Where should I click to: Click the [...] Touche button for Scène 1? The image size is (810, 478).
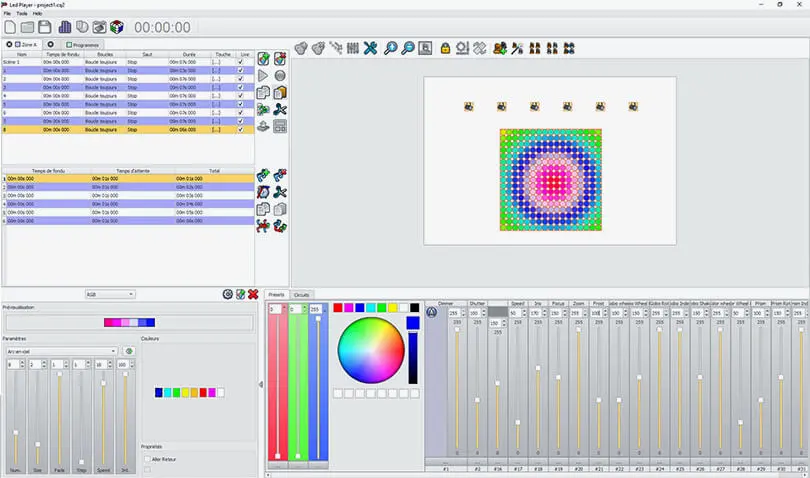point(217,62)
